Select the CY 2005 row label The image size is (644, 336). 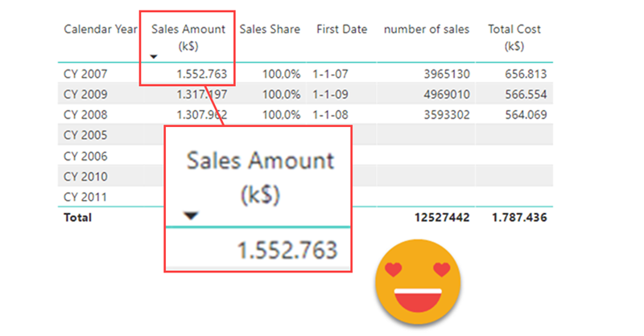pos(85,135)
